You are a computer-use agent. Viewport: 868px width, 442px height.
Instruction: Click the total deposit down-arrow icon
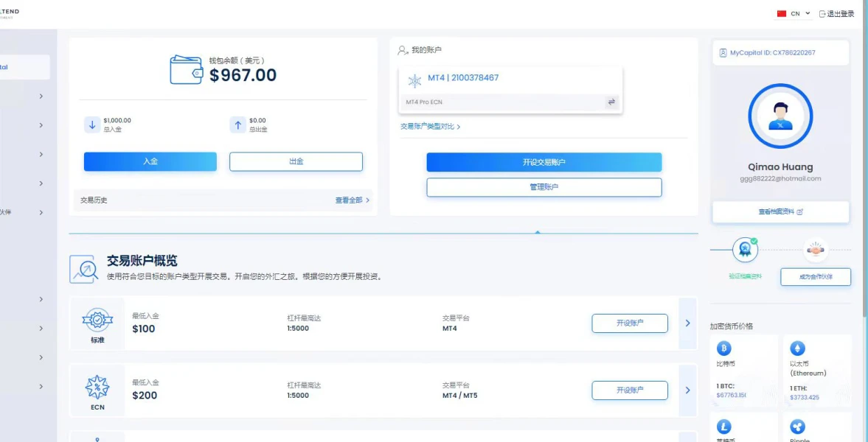(92, 125)
